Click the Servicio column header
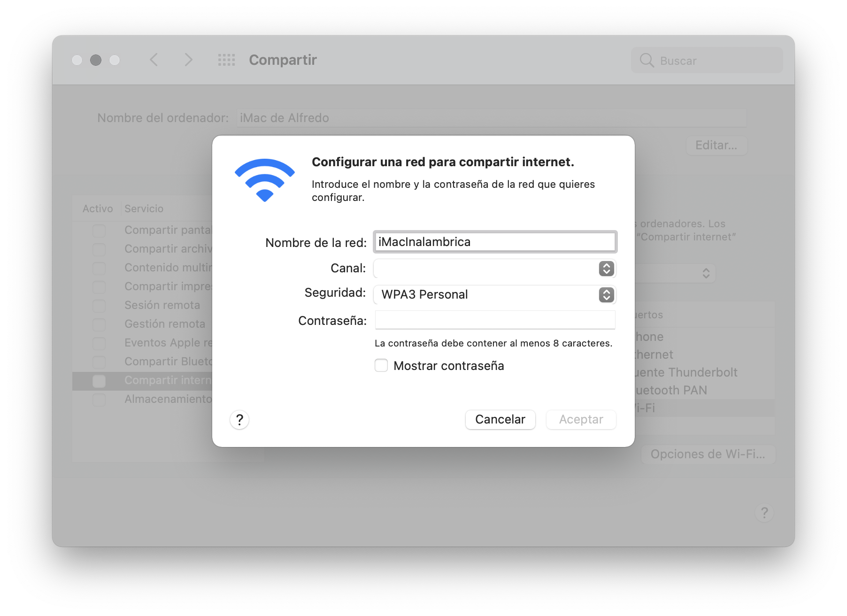The width and height of the screenshot is (847, 616). tap(144, 208)
